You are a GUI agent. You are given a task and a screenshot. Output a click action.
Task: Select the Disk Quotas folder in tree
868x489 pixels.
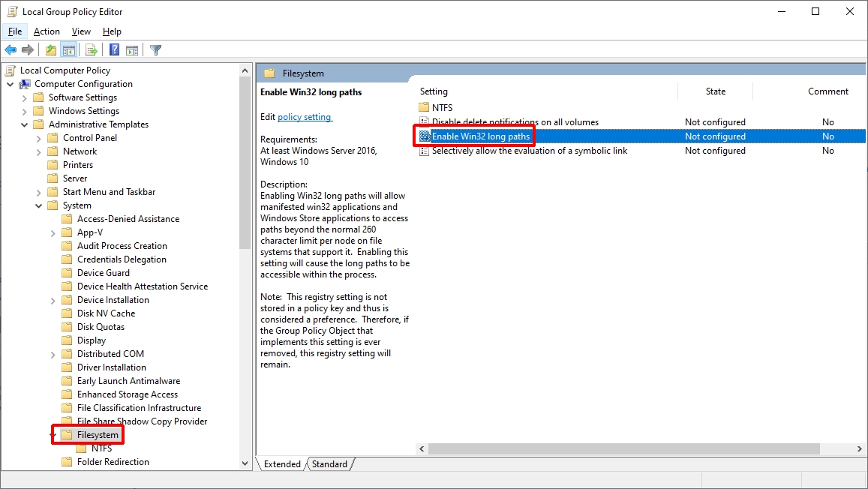(101, 327)
